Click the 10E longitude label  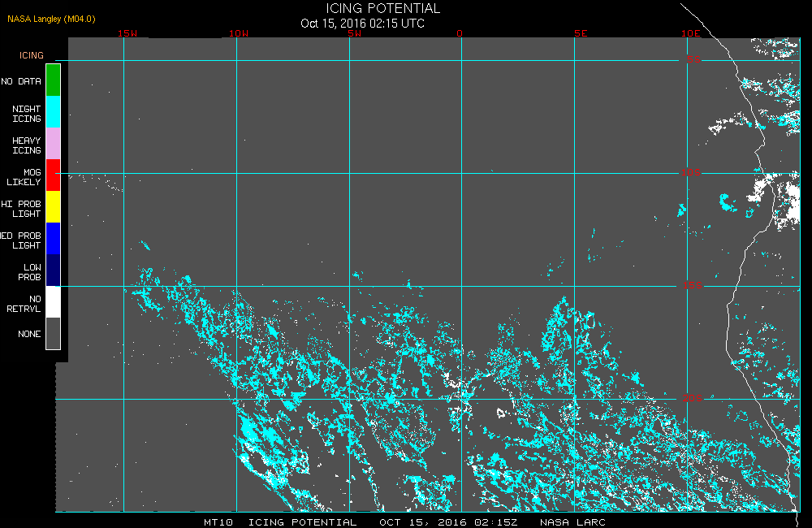[x=691, y=33]
